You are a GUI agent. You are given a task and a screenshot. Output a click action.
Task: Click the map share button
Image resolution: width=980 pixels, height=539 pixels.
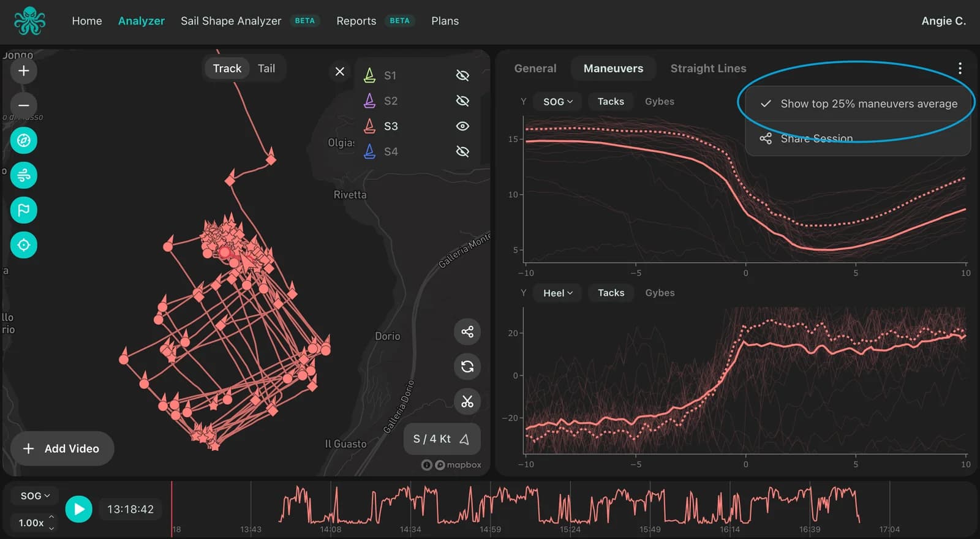pos(467,332)
